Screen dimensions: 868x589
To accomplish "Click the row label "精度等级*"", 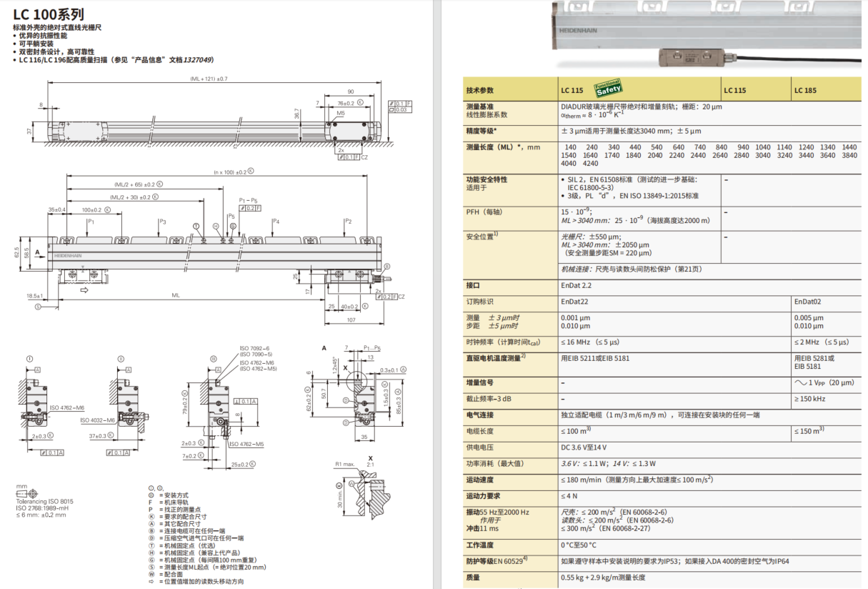I will (x=482, y=131).
